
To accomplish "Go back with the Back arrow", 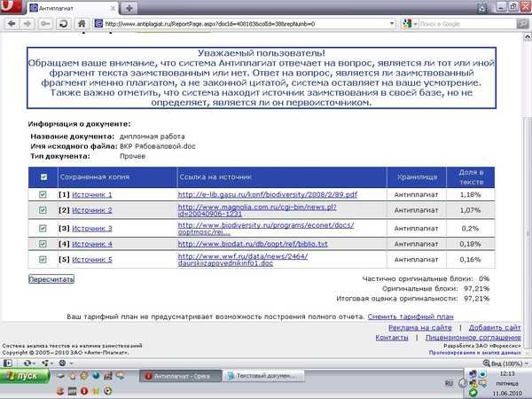I will pyautogui.click(x=12, y=24).
